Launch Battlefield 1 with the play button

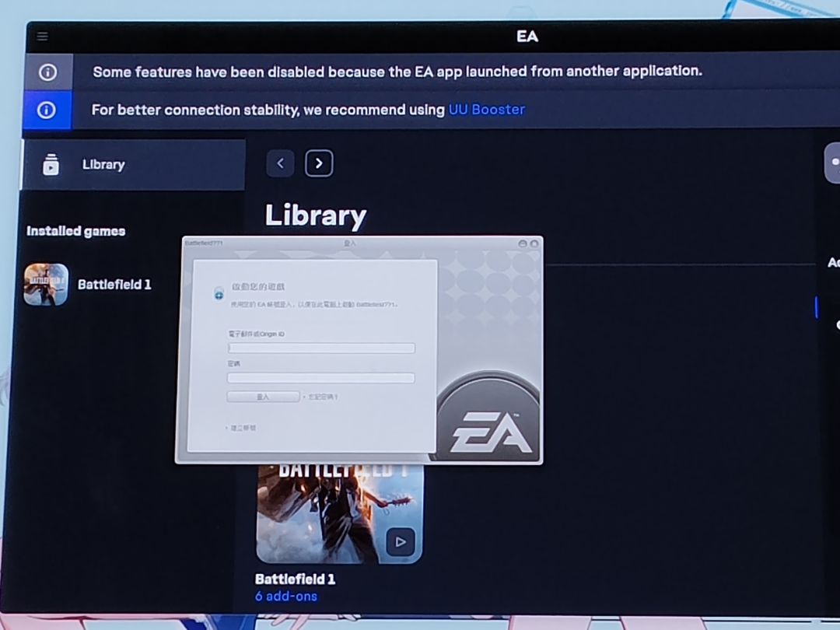[401, 541]
